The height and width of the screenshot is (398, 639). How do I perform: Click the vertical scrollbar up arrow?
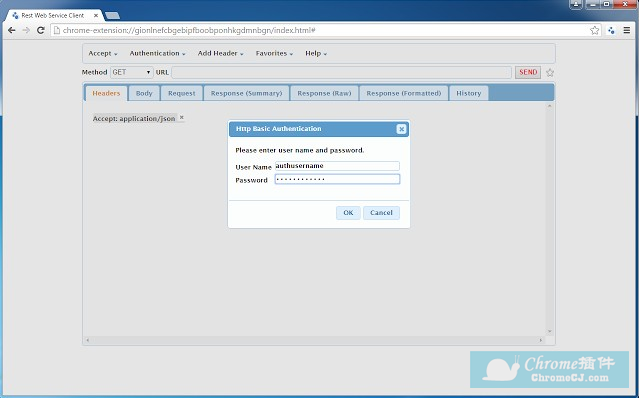[x=549, y=106]
